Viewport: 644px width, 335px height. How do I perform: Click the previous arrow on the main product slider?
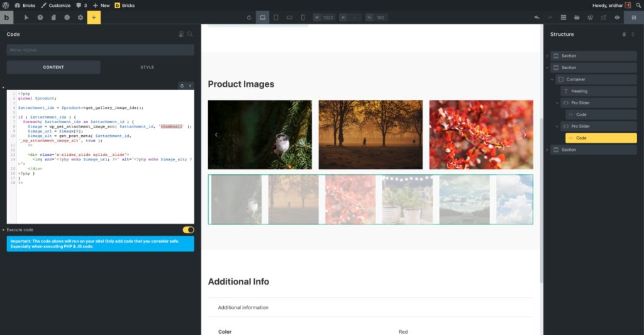pos(216,135)
